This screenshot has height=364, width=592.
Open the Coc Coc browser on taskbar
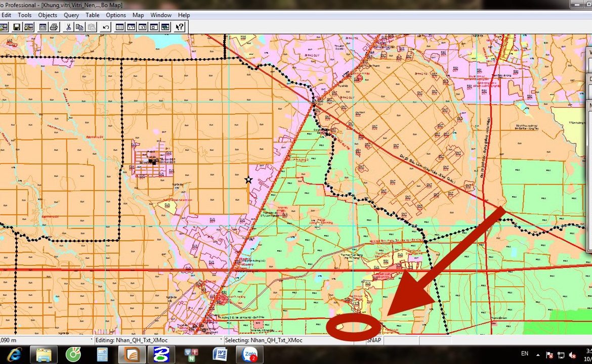73,354
